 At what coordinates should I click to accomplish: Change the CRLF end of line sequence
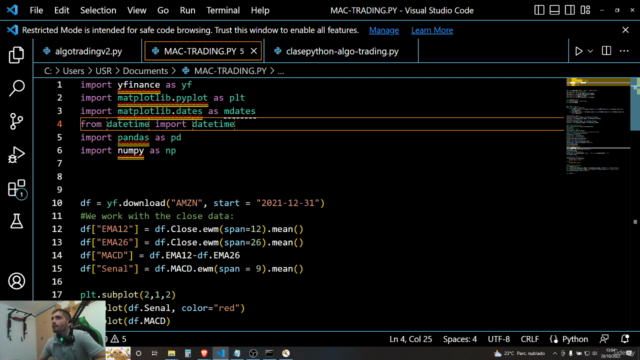[529, 339]
